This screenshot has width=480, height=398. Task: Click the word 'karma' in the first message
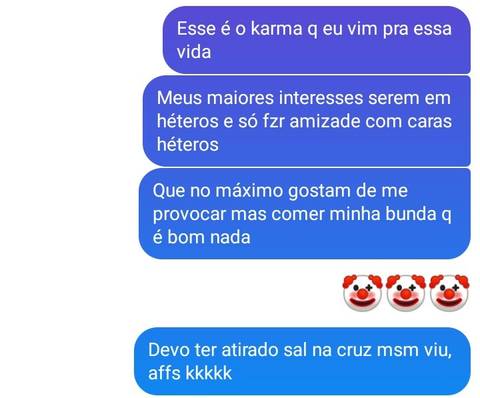[276, 29]
